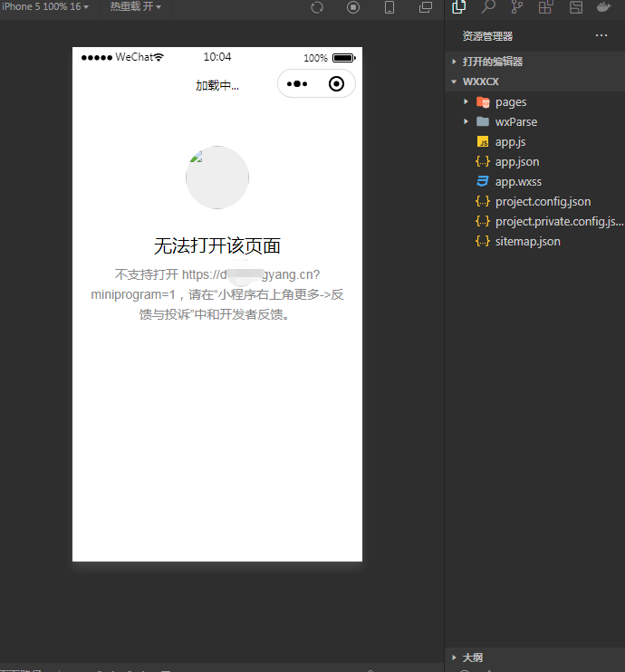The width and height of the screenshot is (625, 672).
Task: Open the source control branch icon
Action: coord(517,7)
